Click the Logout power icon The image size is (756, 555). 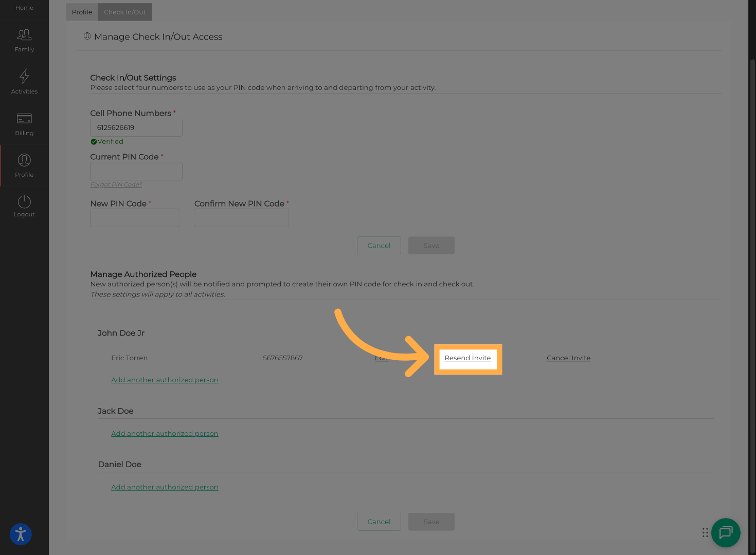[x=24, y=202]
